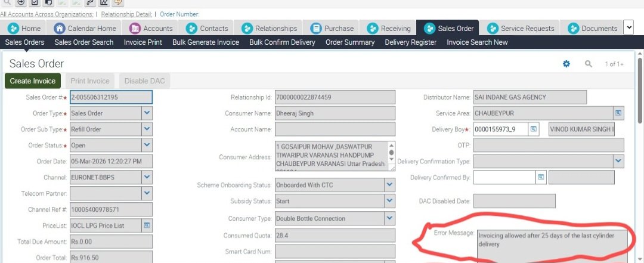644x263 pixels.
Task: Follow the Relationship Detail link
Action: click(x=126, y=14)
